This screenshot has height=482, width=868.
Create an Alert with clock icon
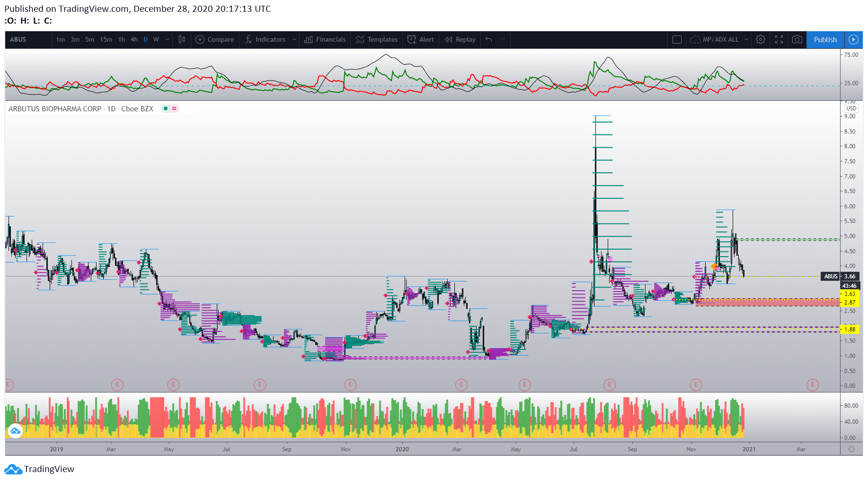(412, 40)
